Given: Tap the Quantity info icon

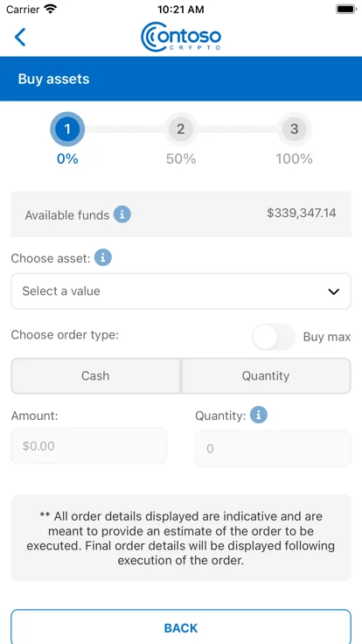Looking at the screenshot, I should click(259, 416).
